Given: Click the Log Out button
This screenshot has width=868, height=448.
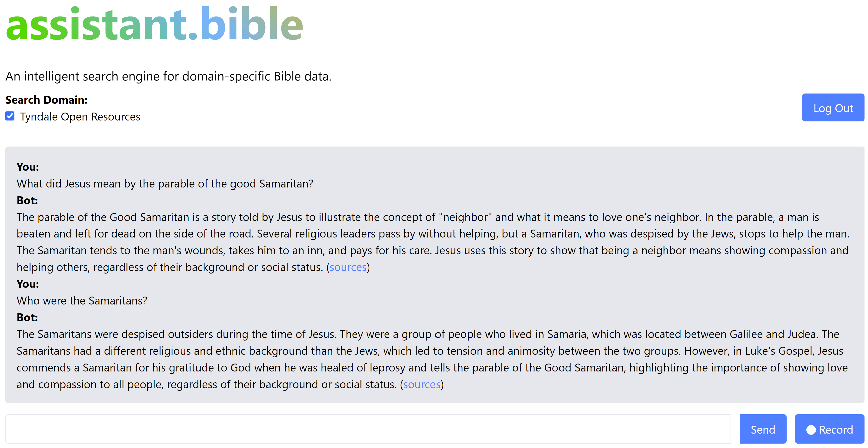Looking at the screenshot, I should [x=833, y=107].
